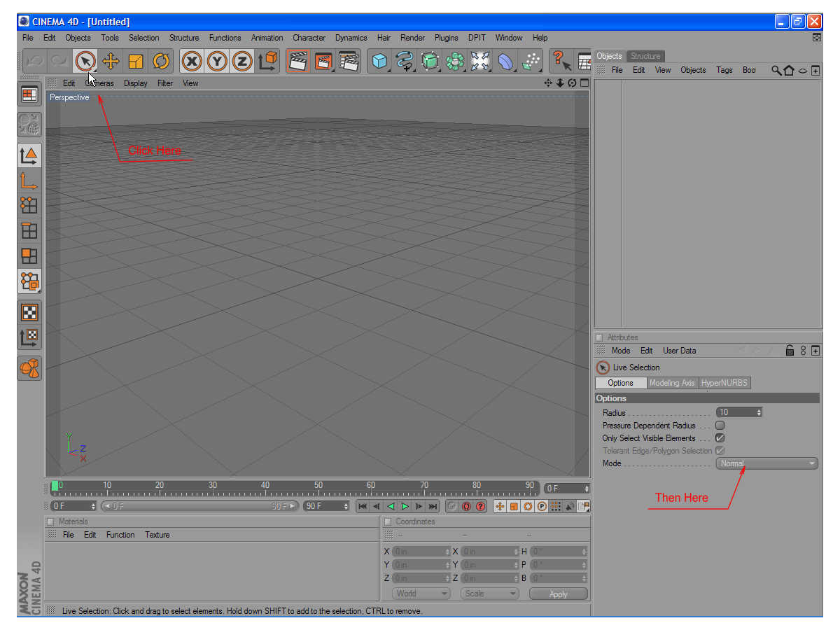Screen dimensions: 840x630
Task: Open the Structure menu
Action: [x=184, y=38]
